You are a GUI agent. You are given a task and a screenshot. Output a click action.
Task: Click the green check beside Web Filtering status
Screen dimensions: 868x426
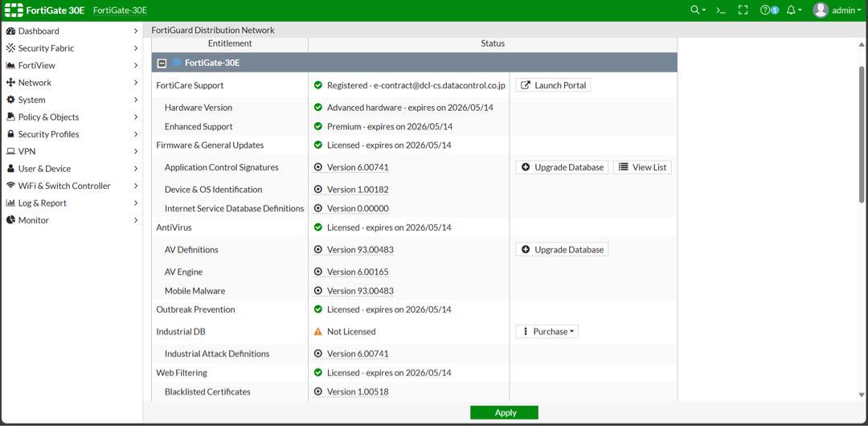pos(317,373)
